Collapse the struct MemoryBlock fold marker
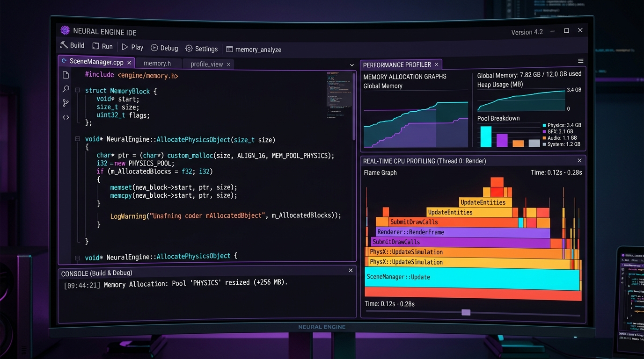 tap(78, 90)
